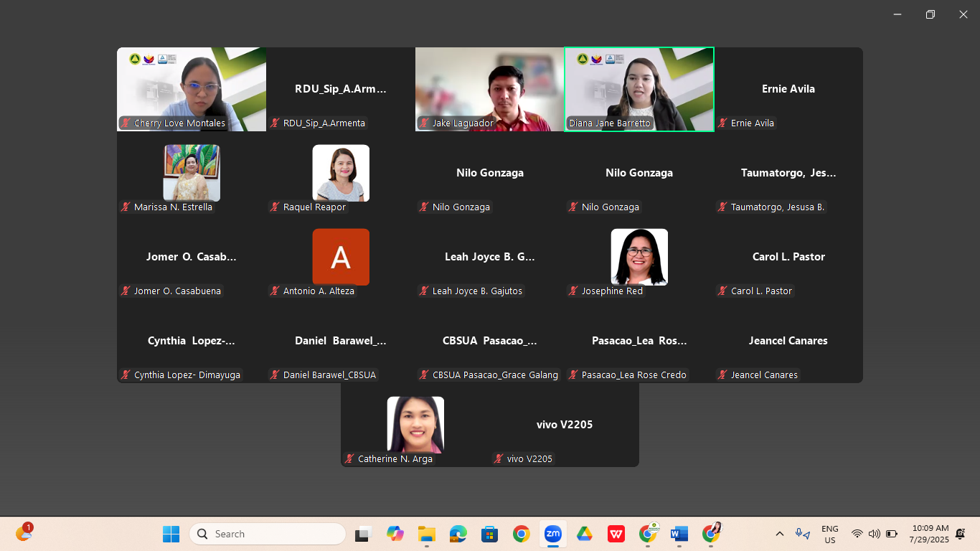Viewport: 980px width, 551px height.
Task: Open Microsoft Edge from the taskbar
Action: pyautogui.click(x=458, y=534)
